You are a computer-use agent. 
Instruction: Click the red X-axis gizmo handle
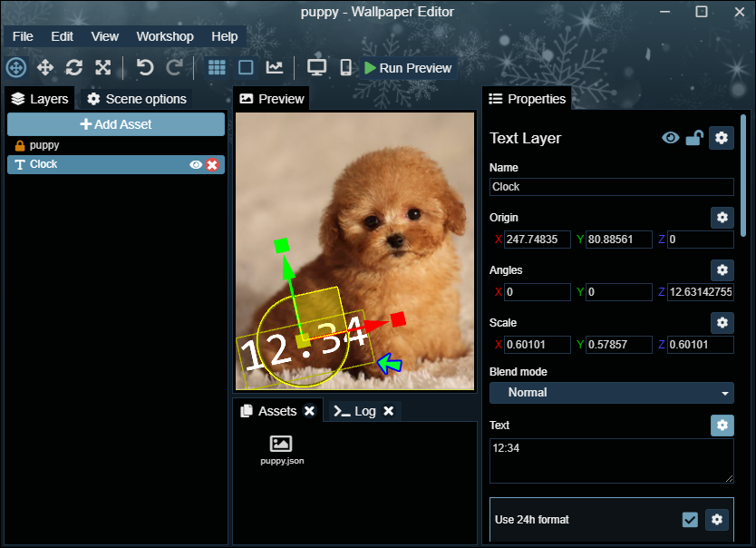[x=398, y=319]
